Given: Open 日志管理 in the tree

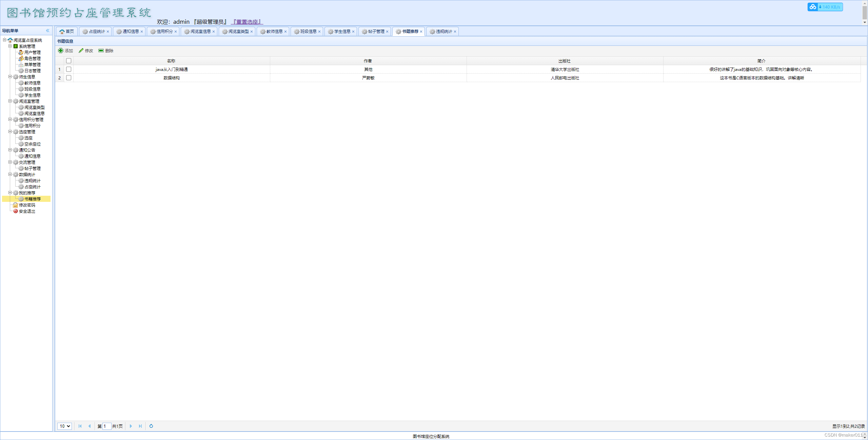Looking at the screenshot, I should click(x=33, y=71).
